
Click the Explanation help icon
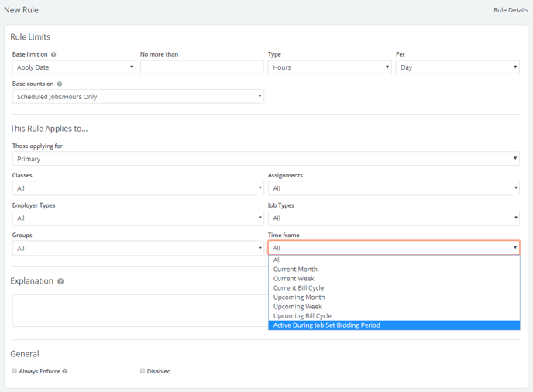60,281
